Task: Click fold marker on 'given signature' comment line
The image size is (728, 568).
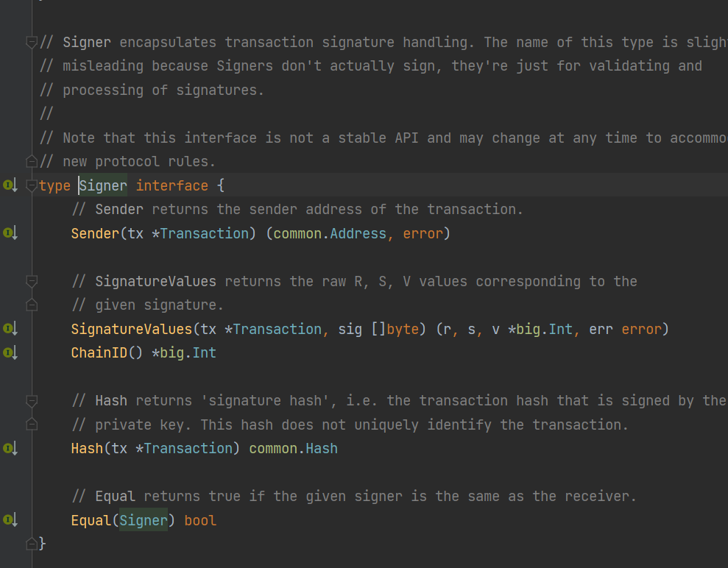Action: click(32, 305)
